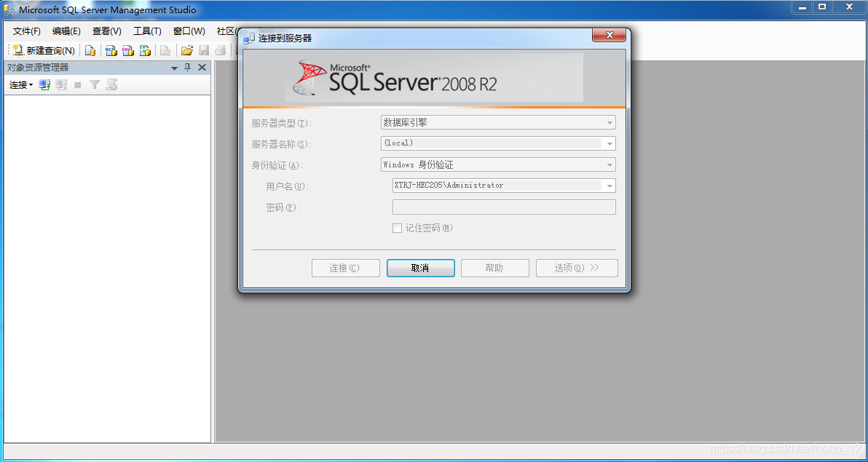The image size is (868, 462).
Task: Open the 工具(T) menu
Action: coord(147,31)
